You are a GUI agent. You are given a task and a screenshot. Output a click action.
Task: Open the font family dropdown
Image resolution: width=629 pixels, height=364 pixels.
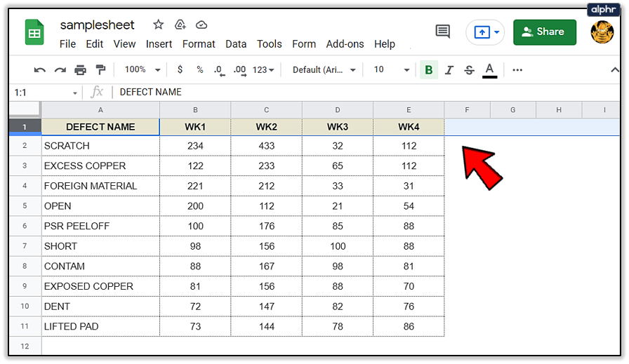[x=324, y=70]
